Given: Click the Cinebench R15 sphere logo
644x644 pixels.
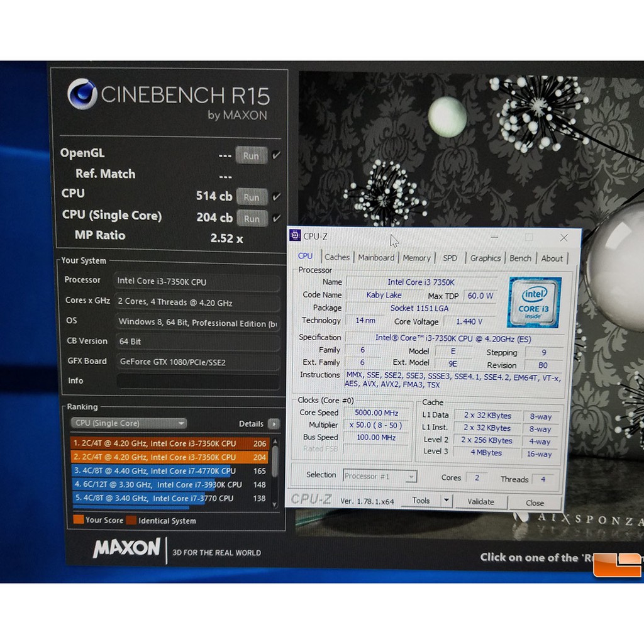Looking at the screenshot, I should 82,94.
